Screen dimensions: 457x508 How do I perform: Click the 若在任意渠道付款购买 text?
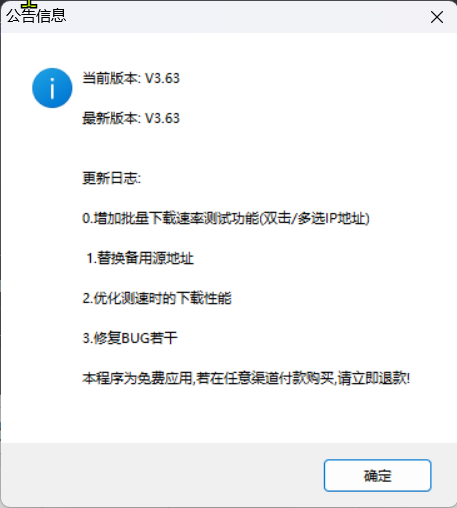[x=265, y=378]
